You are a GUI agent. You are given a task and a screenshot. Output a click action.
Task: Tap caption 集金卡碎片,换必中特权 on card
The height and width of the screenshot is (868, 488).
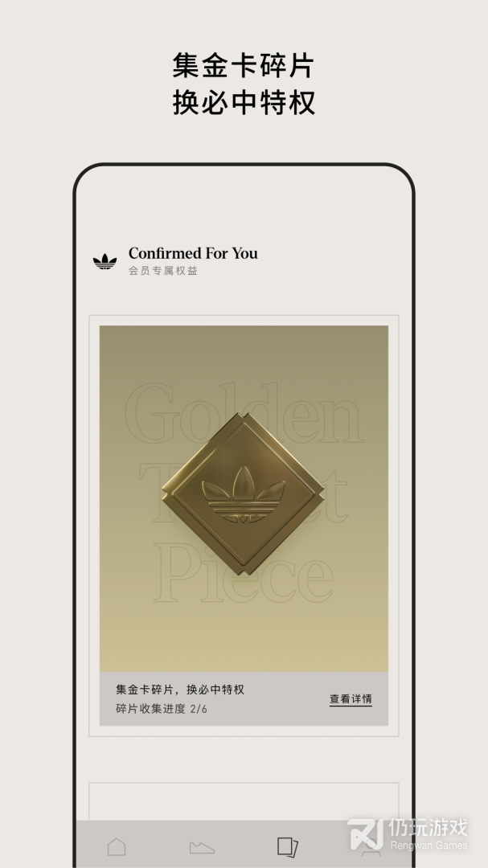point(180,690)
